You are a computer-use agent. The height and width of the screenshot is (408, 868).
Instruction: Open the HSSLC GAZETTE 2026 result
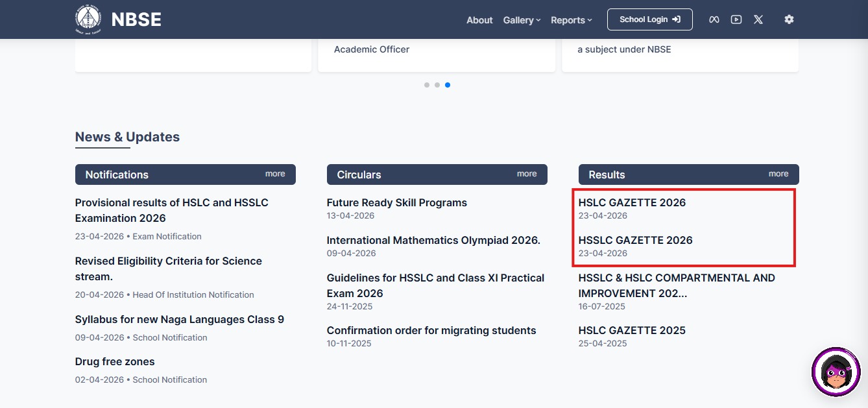point(635,240)
